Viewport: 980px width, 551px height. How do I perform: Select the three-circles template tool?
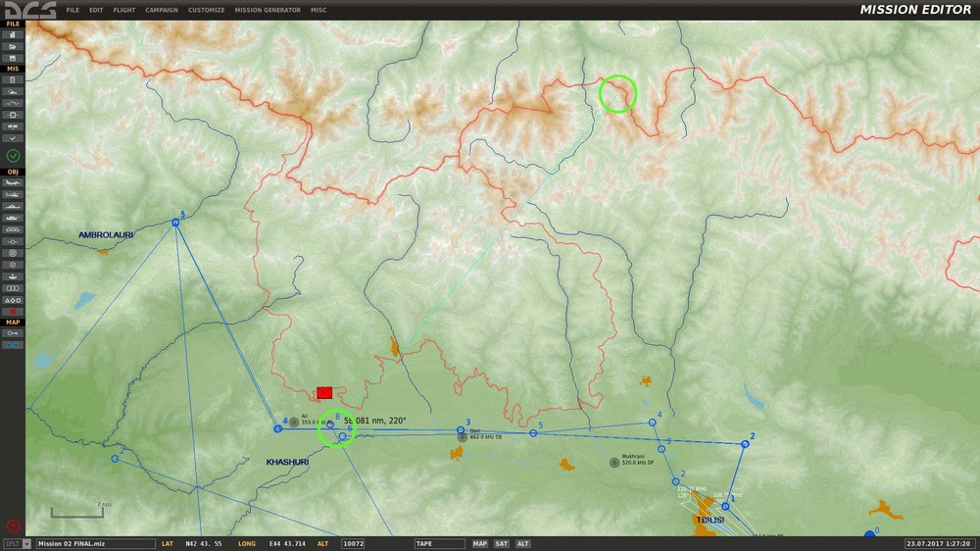click(x=13, y=288)
